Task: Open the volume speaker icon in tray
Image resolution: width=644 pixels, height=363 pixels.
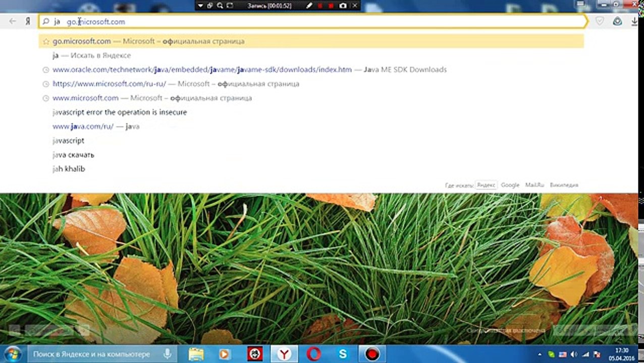Action: (574, 354)
